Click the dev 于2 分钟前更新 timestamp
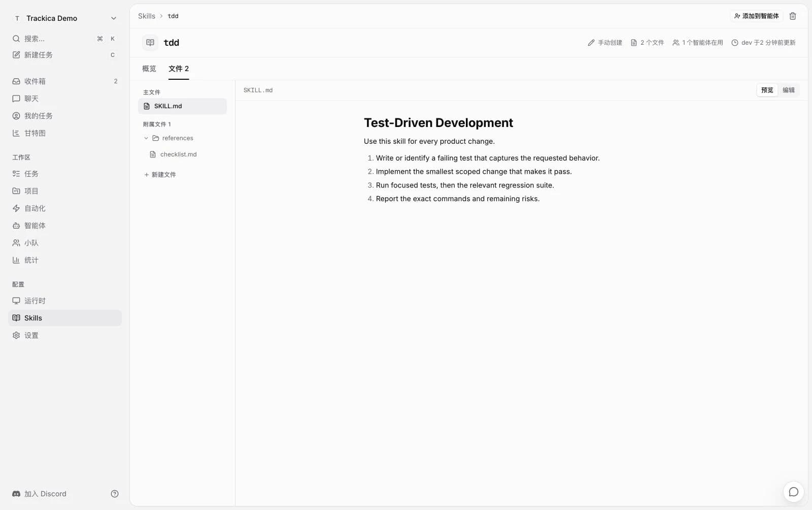The image size is (812, 510). tap(763, 43)
